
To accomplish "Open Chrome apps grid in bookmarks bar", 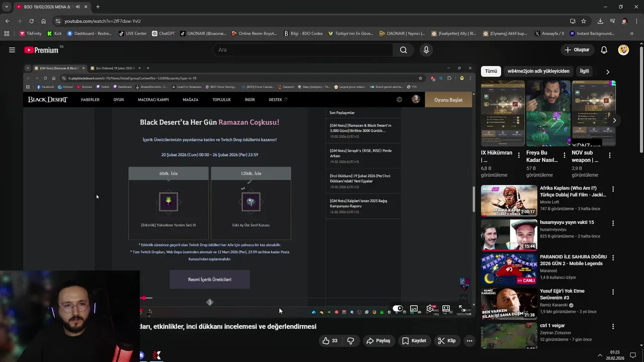I will tap(7, 34).
